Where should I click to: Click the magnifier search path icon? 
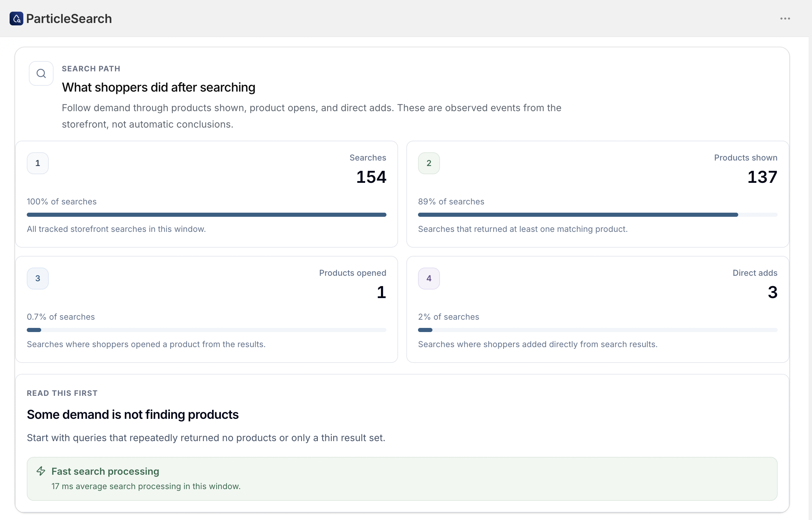[x=41, y=73]
